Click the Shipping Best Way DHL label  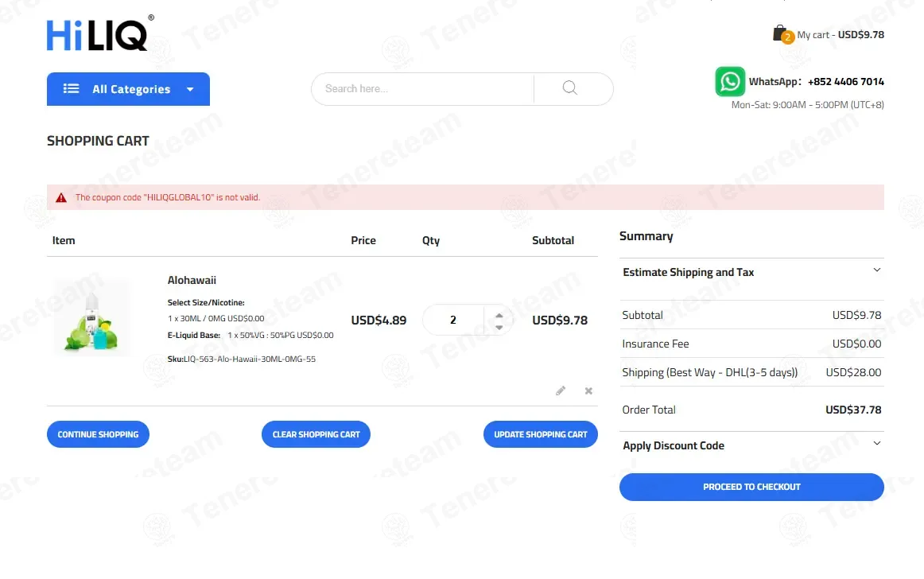click(709, 373)
